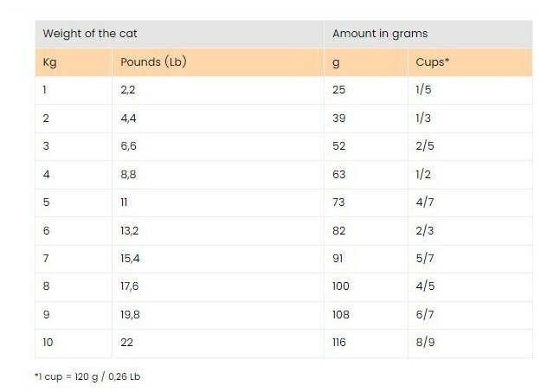Image resolution: width=547 pixels, height=392 pixels.
Task: Select the 6/7 cups cell
Action: pos(424,315)
